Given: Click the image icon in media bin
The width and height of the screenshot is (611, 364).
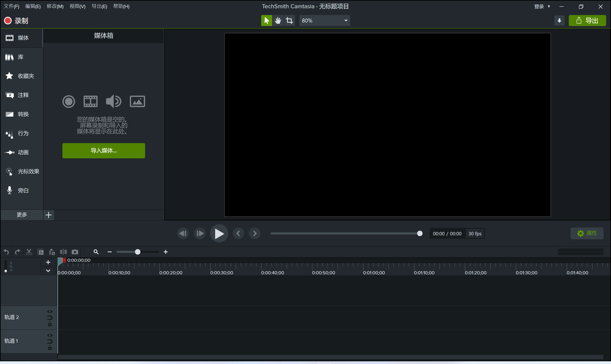Looking at the screenshot, I should coord(137,102).
